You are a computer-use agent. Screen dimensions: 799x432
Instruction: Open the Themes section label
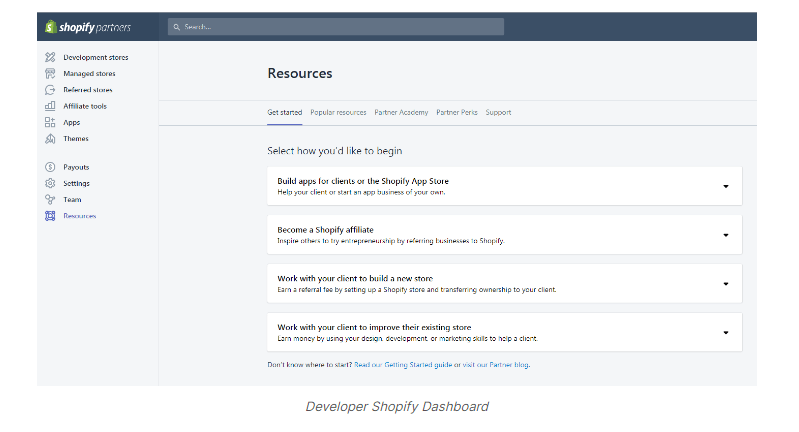coord(76,139)
